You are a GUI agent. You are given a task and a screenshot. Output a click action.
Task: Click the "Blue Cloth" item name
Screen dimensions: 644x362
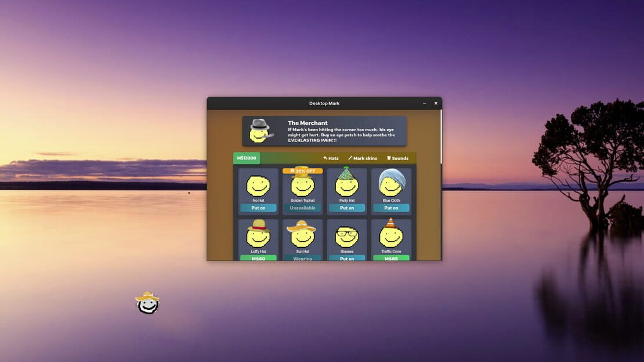click(391, 201)
